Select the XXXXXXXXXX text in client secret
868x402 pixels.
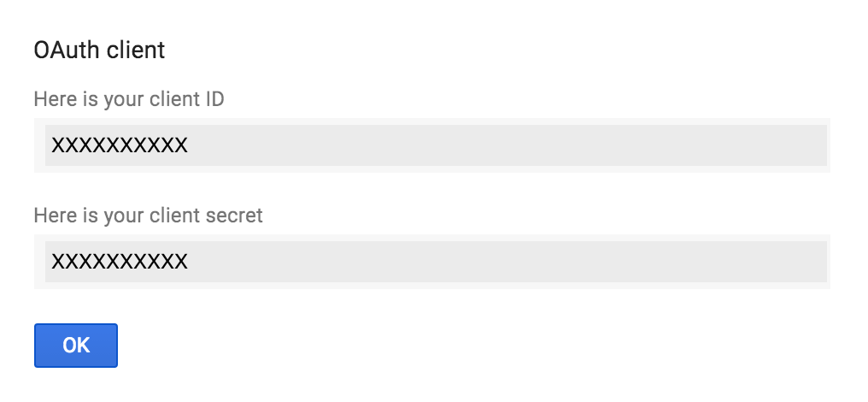[120, 261]
